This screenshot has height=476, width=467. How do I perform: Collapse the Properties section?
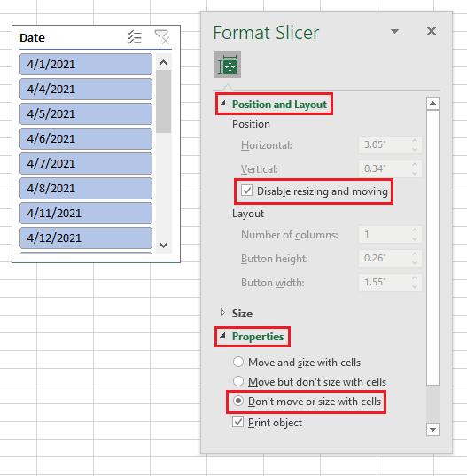(x=222, y=336)
